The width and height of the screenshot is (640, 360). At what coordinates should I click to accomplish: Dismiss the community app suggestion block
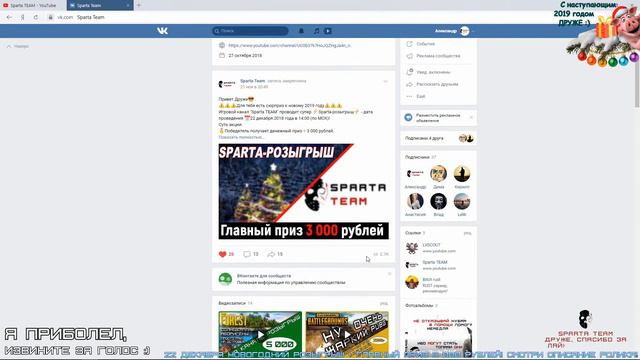389,274
